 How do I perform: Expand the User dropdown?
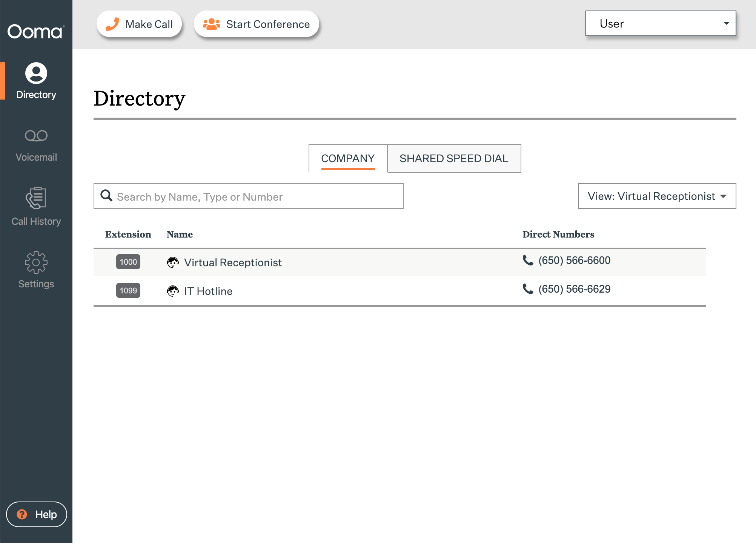click(660, 23)
